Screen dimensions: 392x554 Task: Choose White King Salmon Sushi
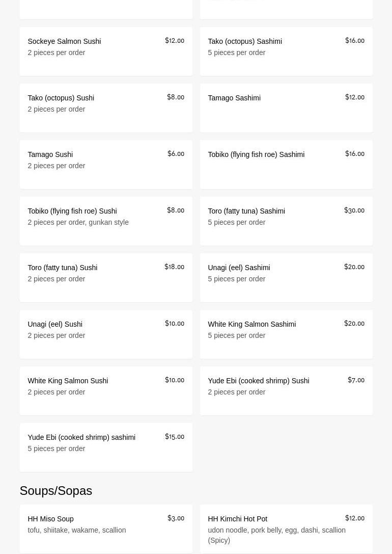pos(106,391)
